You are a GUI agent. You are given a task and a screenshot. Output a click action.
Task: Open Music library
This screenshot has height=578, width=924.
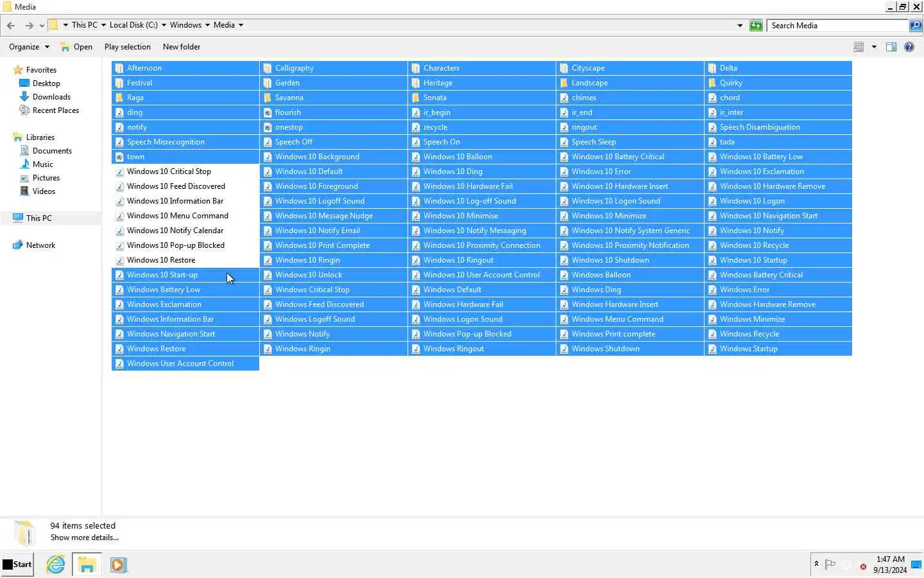(43, 164)
